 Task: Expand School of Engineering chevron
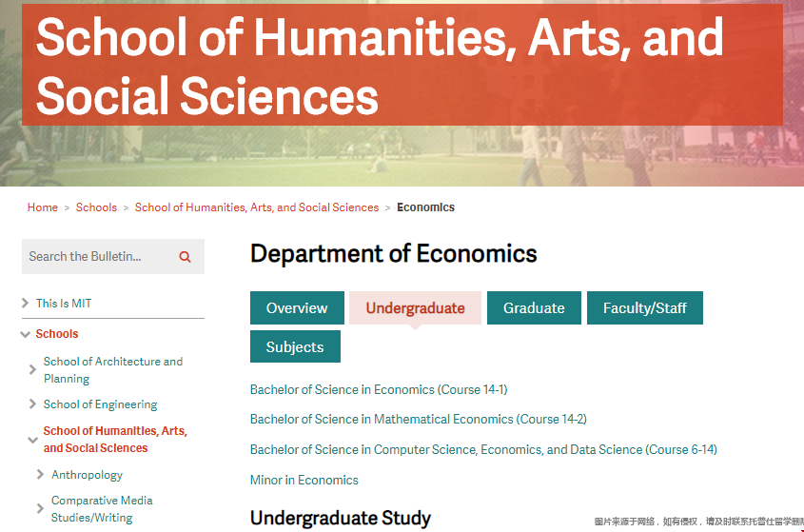pyautogui.click(x=33, y=404)
